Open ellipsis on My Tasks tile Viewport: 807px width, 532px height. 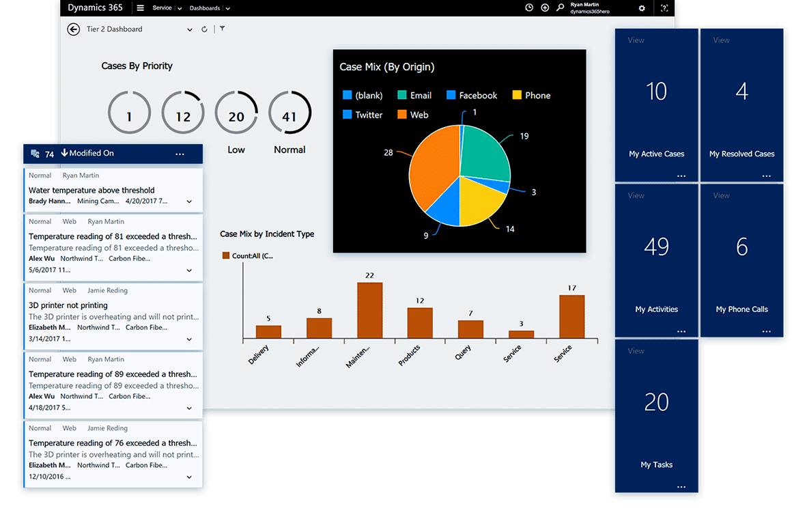(681, 487)
